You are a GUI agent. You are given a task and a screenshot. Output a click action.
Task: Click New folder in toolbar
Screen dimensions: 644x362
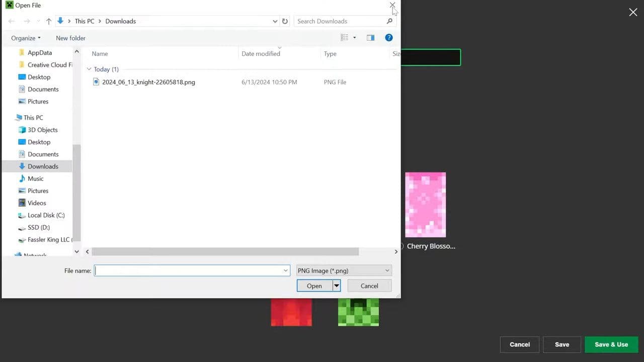coord(70,38)
